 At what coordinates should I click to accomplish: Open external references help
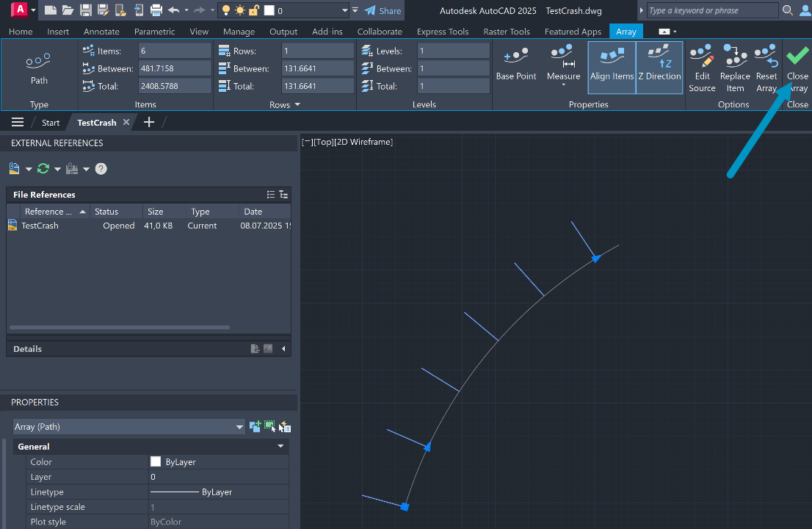pyautogui.click(x=101, y=168)
